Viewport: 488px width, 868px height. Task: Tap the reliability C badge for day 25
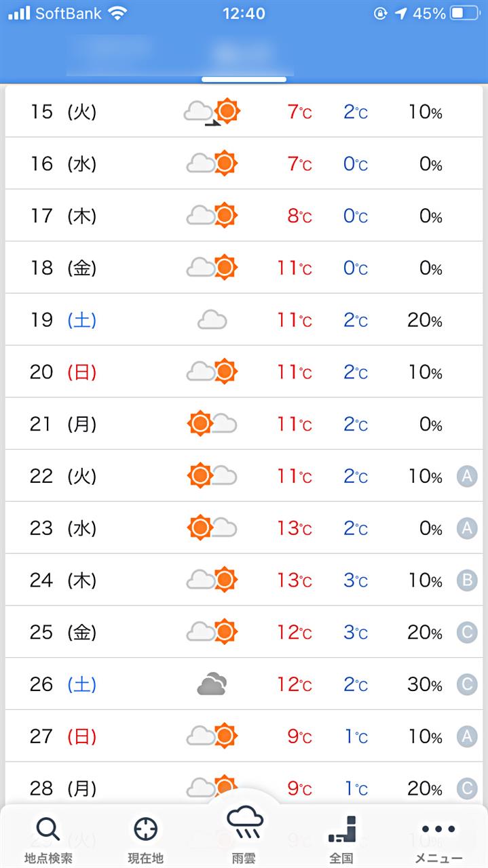pos(466,633)
